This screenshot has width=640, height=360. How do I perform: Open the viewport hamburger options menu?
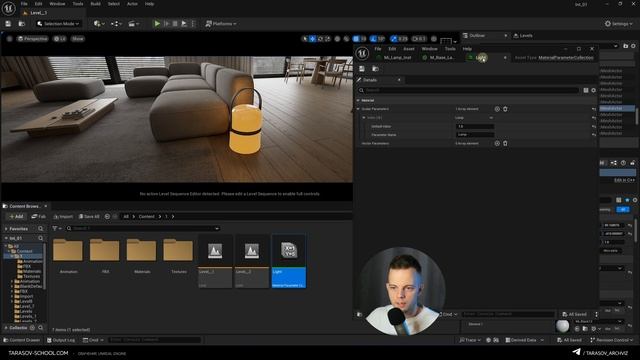(x=9, y=39)
